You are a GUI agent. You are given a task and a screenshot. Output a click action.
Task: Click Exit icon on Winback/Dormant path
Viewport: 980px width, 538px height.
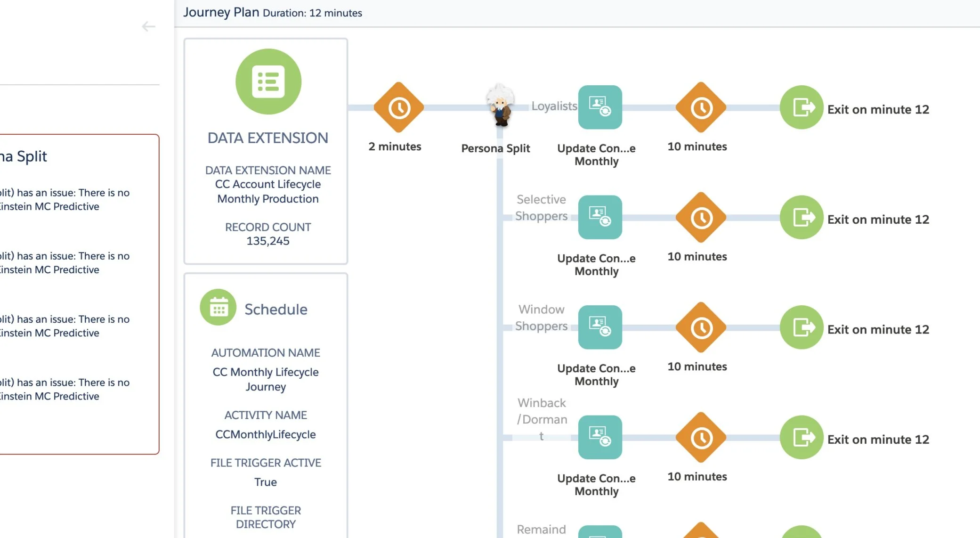pyautogui.click(x=801, y=437)
